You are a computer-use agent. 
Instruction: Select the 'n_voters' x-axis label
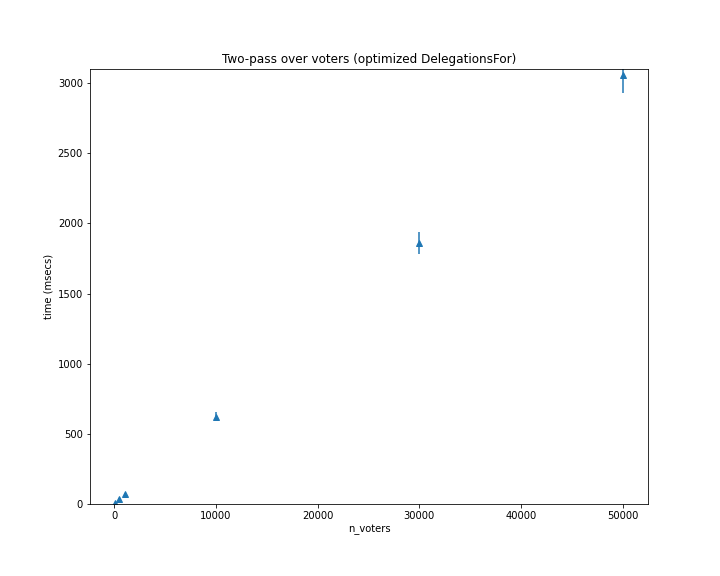tap(369, 528)
